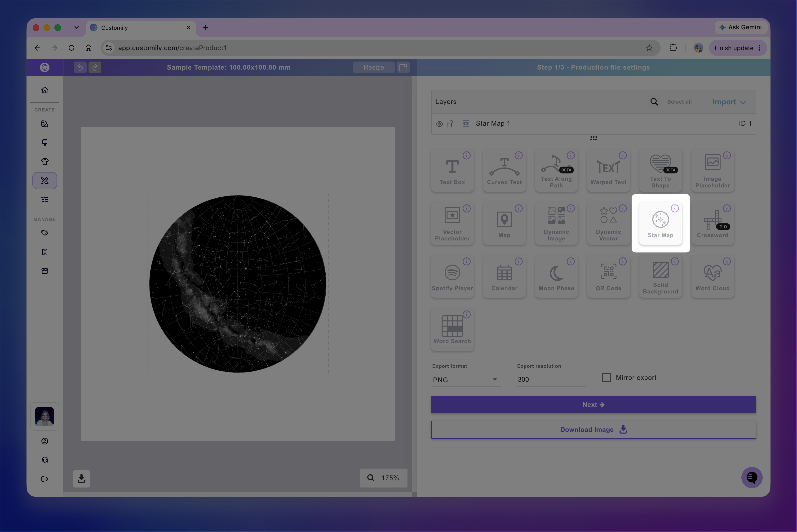Image resolution: width=797 pixels, height=532 pixels.
Task: Open the t-shirt products sidebar icon
Action: pyautogui.click(x=45, y=161)
